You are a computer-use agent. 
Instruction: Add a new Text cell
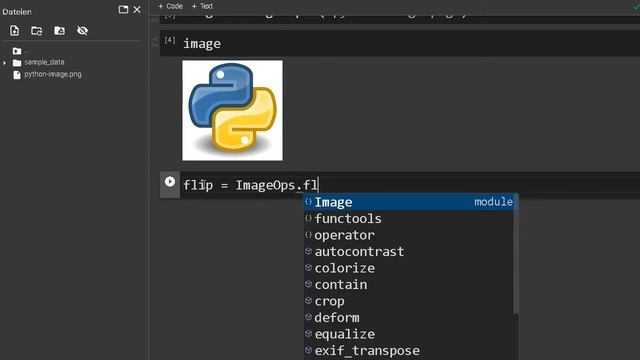pyautogui.click(x=202, y=6)
